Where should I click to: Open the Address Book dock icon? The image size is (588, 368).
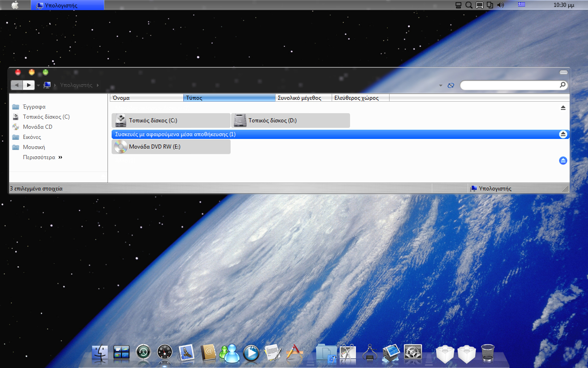[208, 353]
